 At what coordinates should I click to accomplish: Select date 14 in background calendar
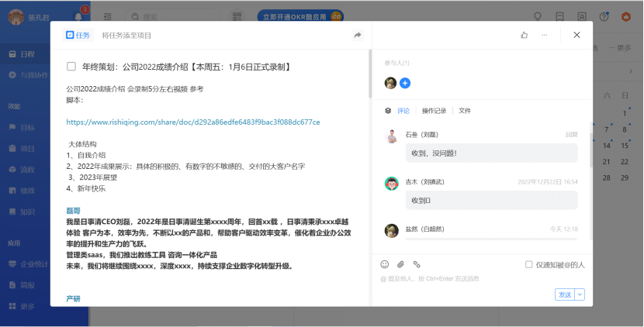click(x=606, y=146)
